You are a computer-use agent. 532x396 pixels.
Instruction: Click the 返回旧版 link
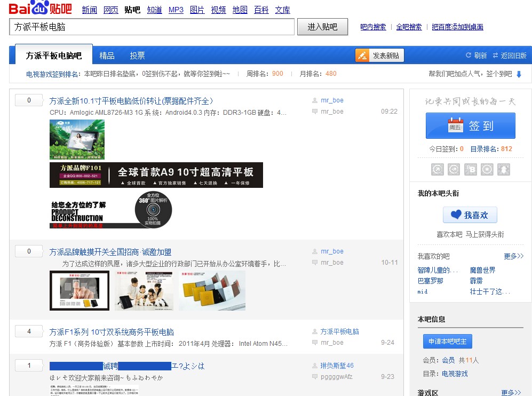513,56
